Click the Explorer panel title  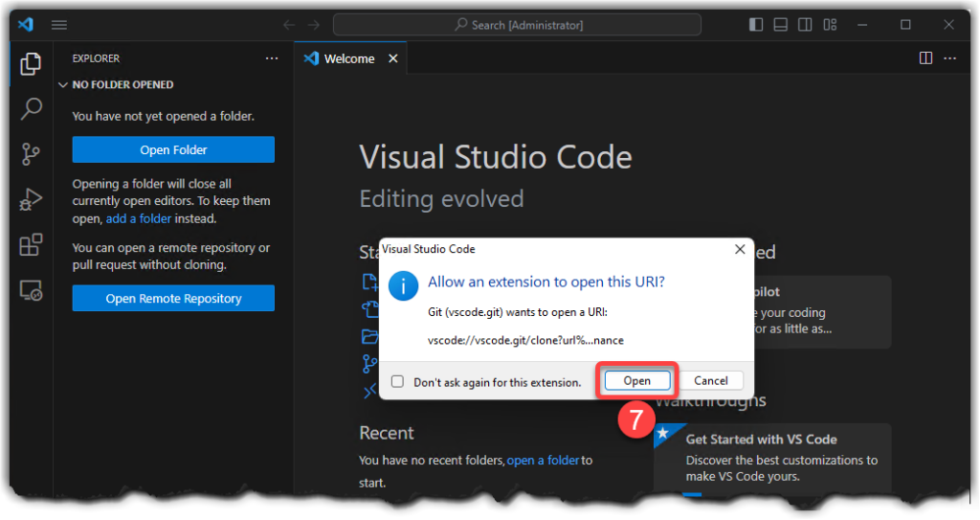(96, 58)
